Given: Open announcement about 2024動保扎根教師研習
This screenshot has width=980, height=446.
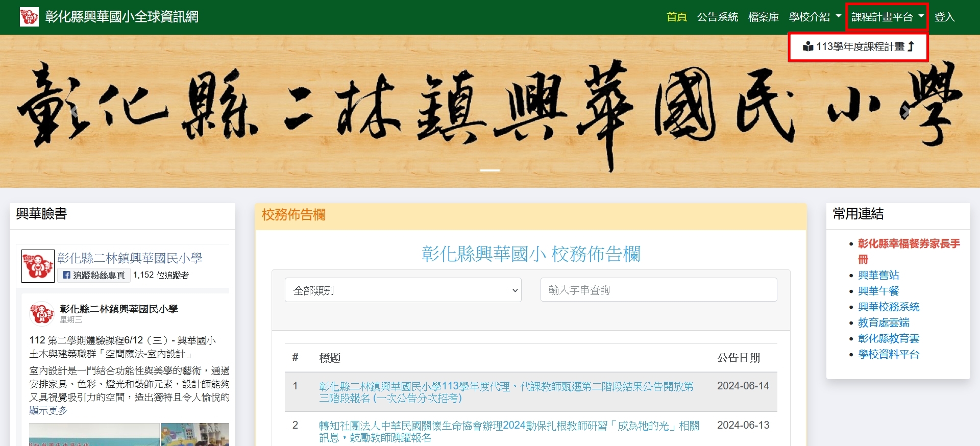Looking at the screenshot, I should [509, 432].
